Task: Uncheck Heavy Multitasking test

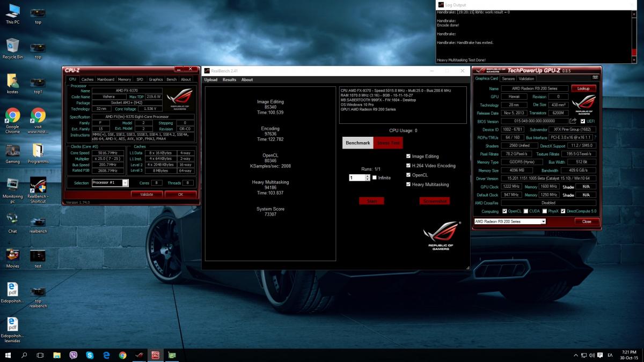Action: coord(409,184)
